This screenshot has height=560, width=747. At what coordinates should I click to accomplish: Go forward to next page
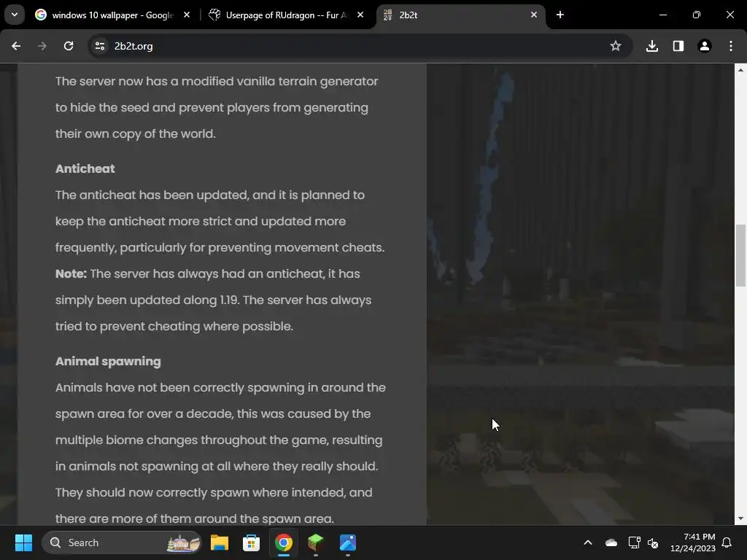[x=42, y=46]
